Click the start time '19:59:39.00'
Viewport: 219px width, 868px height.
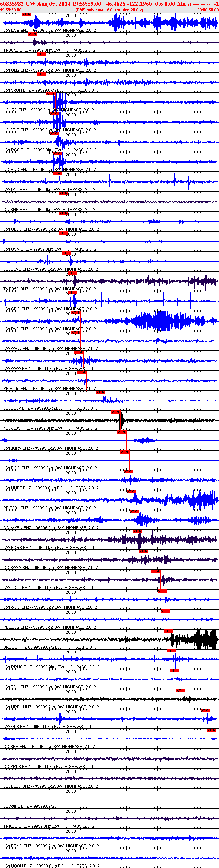click(x=11, y=10)
